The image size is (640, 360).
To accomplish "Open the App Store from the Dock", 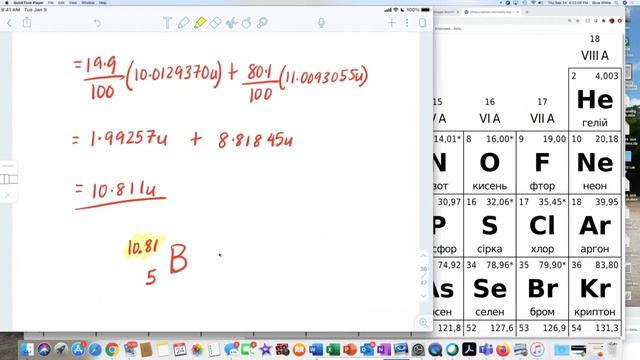I will point(78,349).
